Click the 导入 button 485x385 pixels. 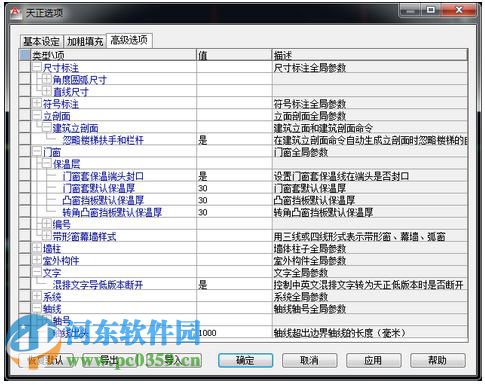tap(174, 360)
